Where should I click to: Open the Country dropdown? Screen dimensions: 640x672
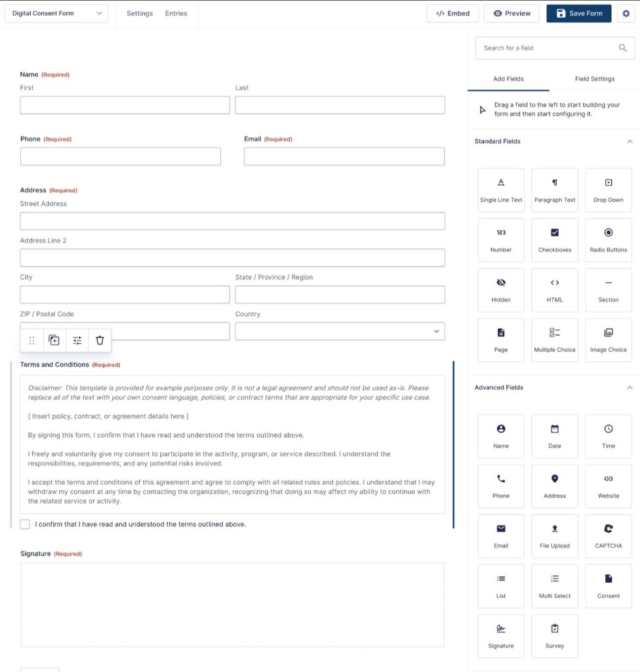[339, 331]
